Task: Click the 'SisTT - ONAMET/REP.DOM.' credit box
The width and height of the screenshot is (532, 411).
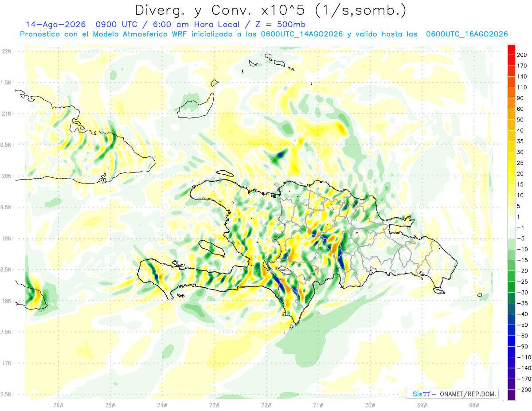Action: coord(452,394)
